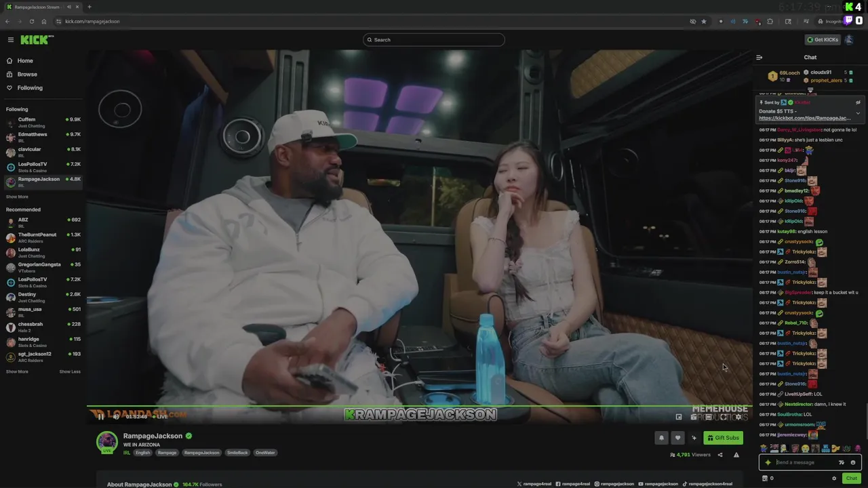The width and height of the screenshot is (868, 488).
Task: Report stream via warning icon
Action: 736,455
